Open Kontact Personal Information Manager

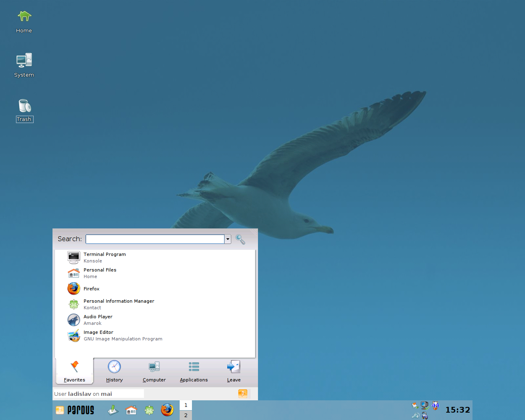pos(155,304)
